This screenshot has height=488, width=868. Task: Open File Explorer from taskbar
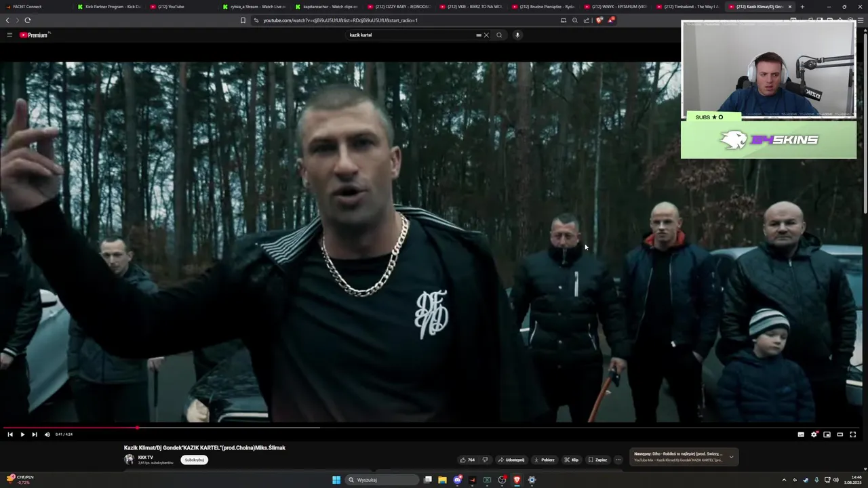coord(442,480)
